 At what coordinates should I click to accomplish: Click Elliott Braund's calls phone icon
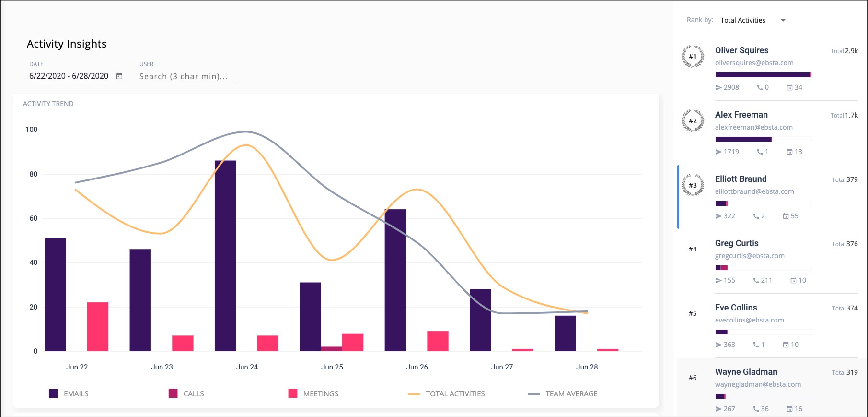tap(756, 216)
